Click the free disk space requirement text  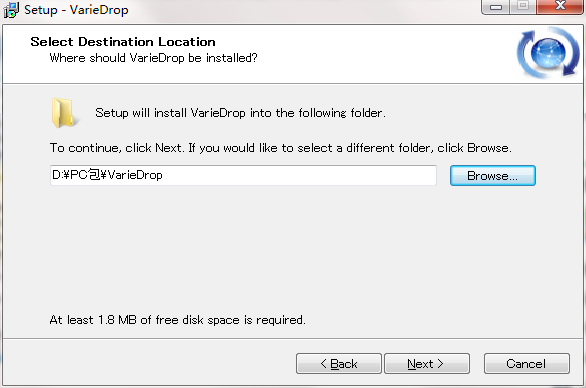[178, 320]
